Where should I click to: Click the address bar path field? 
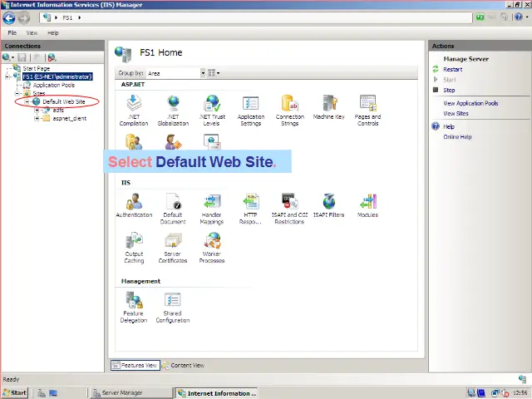point(256,17)
